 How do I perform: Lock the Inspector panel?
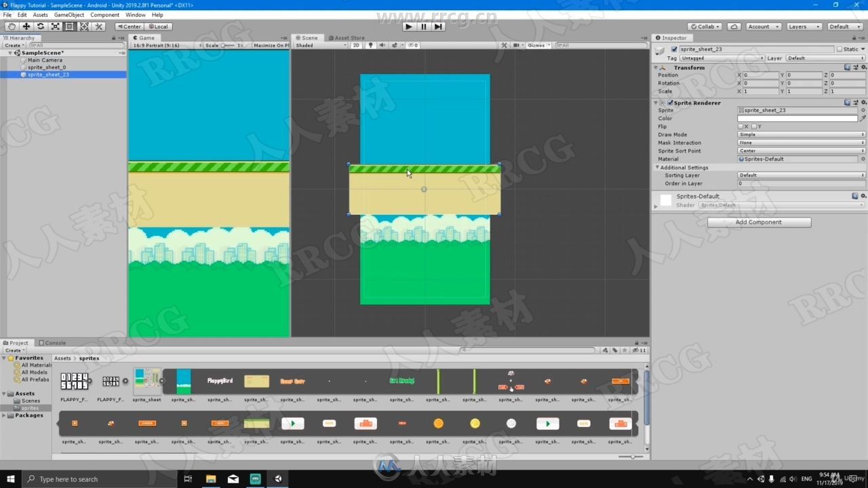(x=854, y=38)
